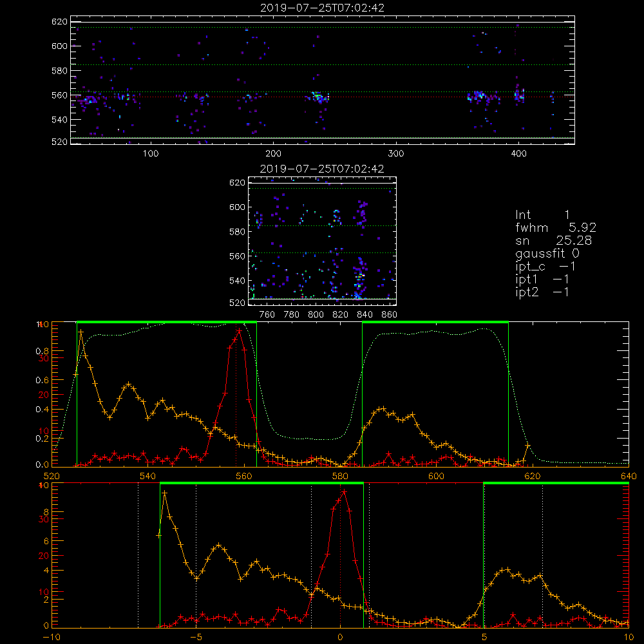Click the -5 x-axis label of bottom plot
This screenshot has height=644, width=644.
point(196,637)
